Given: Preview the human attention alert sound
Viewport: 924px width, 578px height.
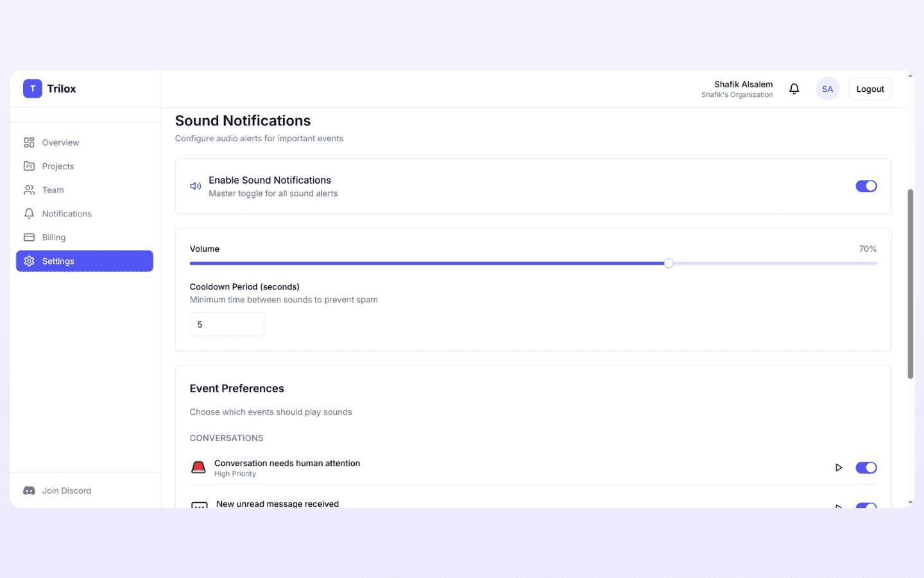Looking at the screenshot, I should (x=839, y=467).
